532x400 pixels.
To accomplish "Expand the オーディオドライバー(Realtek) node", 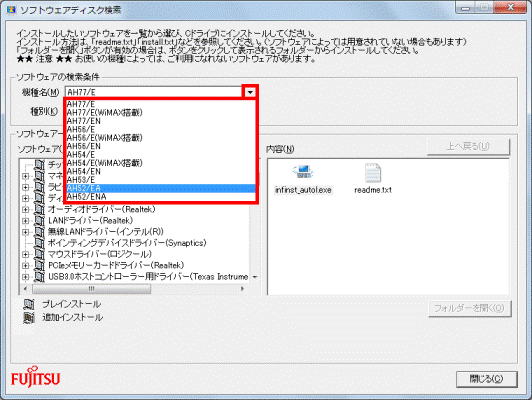I will coord(25,210).
